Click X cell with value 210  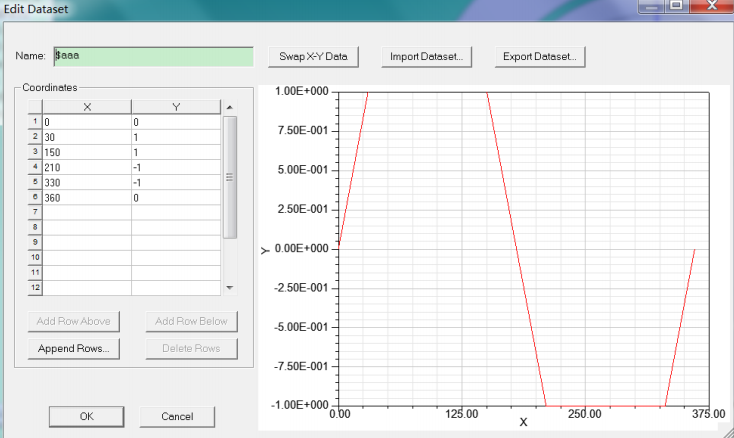87,167
